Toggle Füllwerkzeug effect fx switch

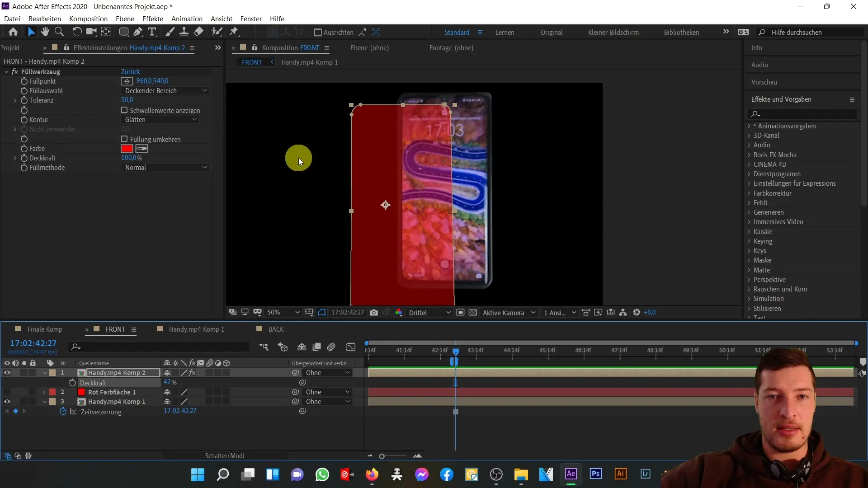coord(15,72)
